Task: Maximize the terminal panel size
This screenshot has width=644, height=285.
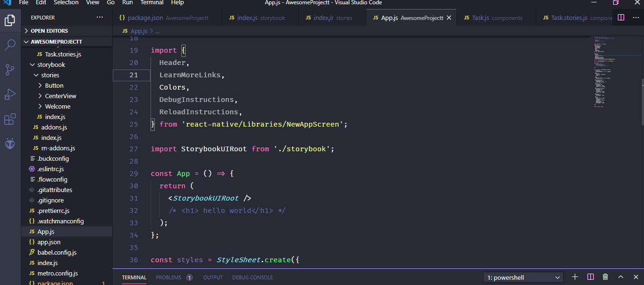Action: point(621,277)
